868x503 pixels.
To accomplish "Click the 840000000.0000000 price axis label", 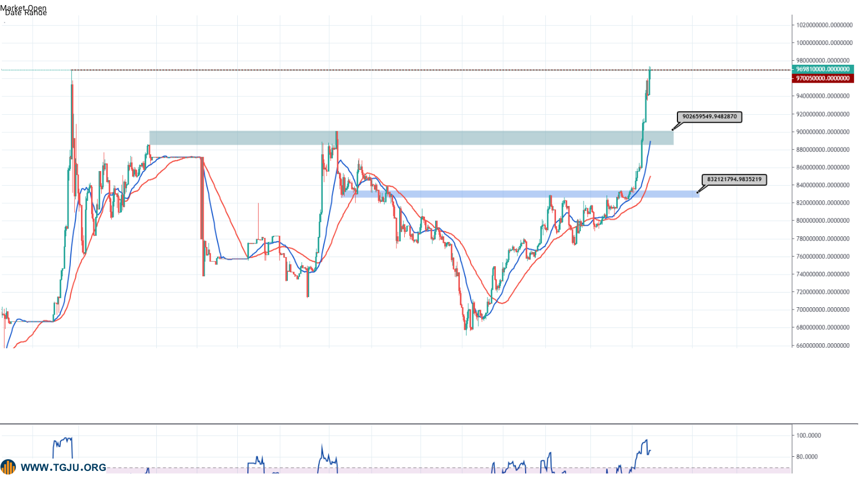I will tap(822, 185).
